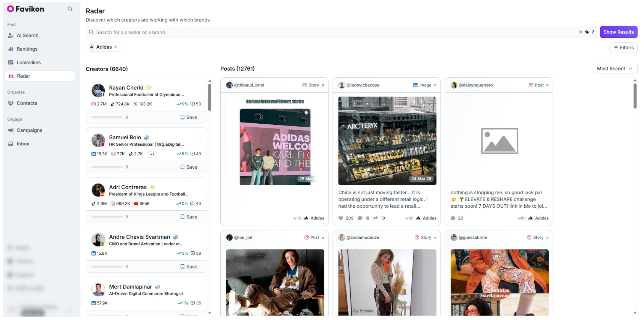Expand the Most Recent sort dropdown

(x=615, y=69)
